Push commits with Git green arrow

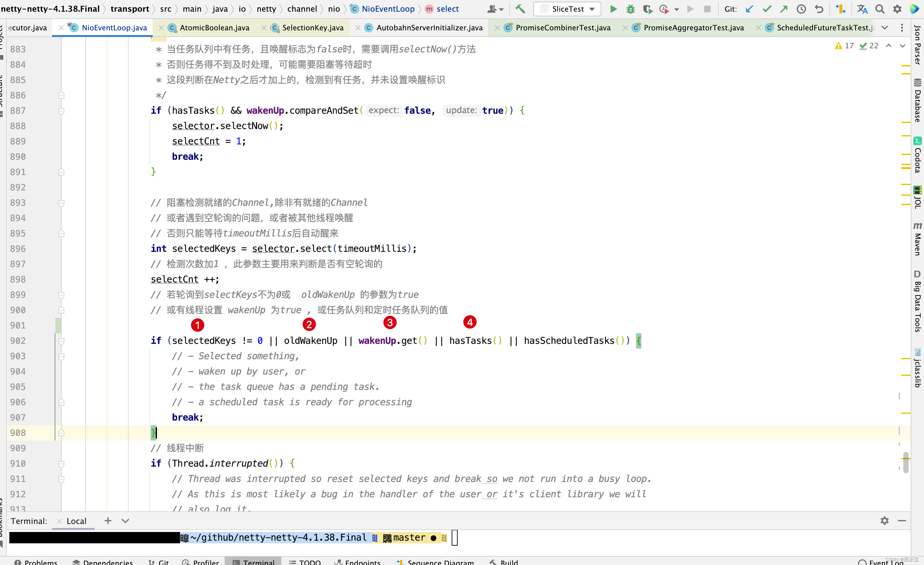coord(784,9)
